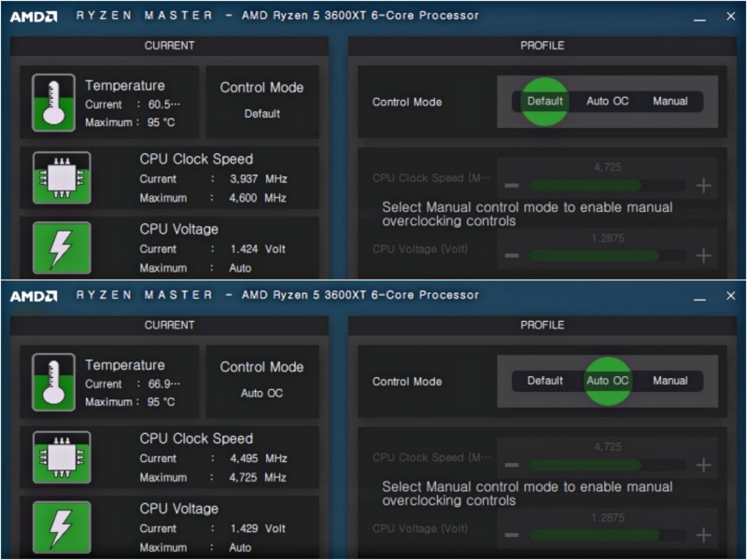Image resolution: width=747 pixels, height=560 pixels.
Task: Click the 'Default' status under Control Mode in the CURRENT panel
Action: pos(262,114)
